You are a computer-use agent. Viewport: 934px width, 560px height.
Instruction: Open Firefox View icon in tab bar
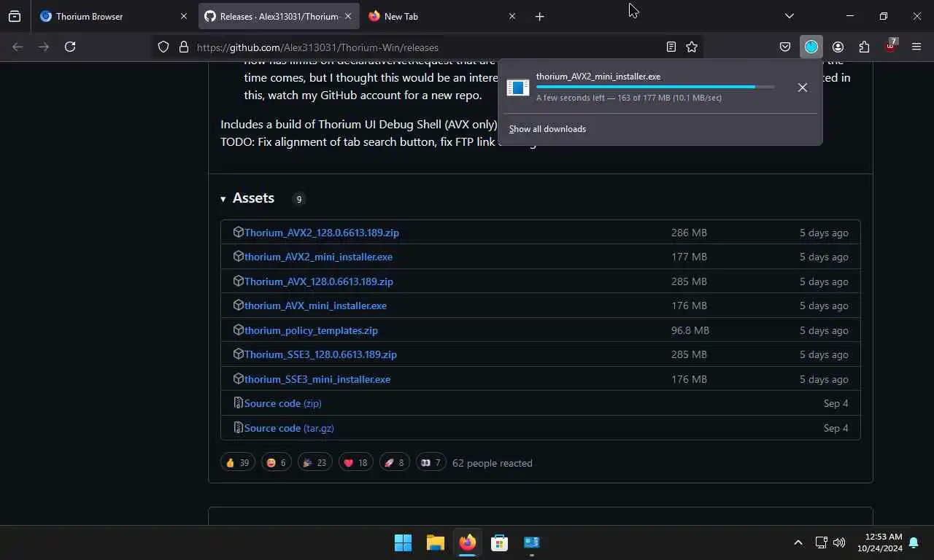click(15, 16)
